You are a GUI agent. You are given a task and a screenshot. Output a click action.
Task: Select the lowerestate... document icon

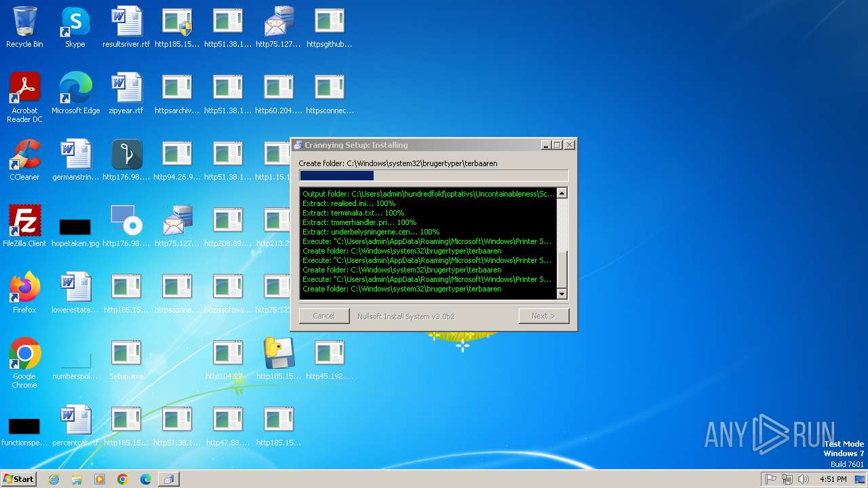tap(75, 293)
